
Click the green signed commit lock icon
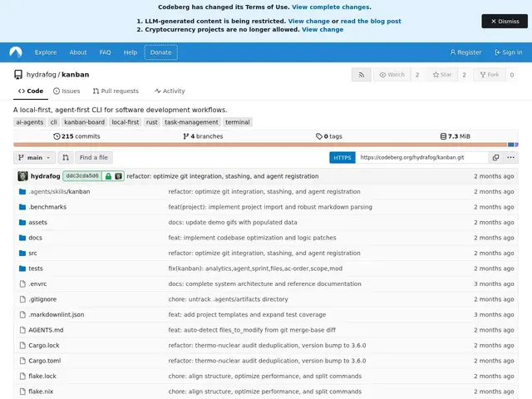108,176
